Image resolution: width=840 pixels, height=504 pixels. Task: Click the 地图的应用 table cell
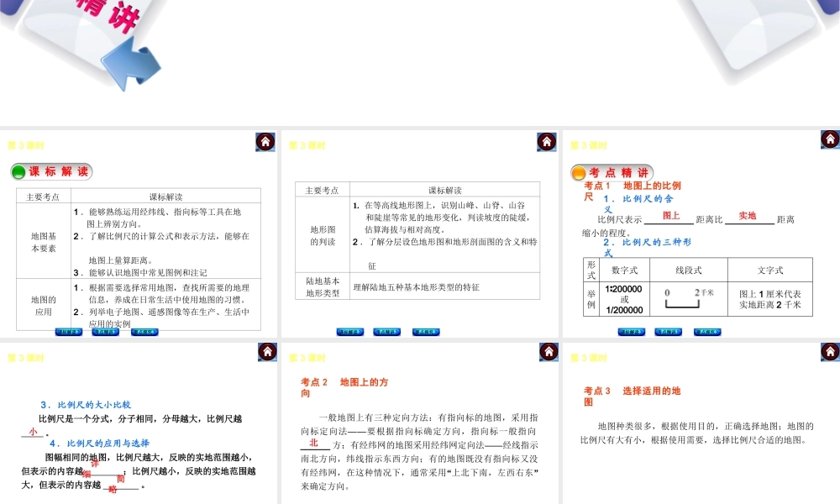pyautogui.click(x=44, y=305)
